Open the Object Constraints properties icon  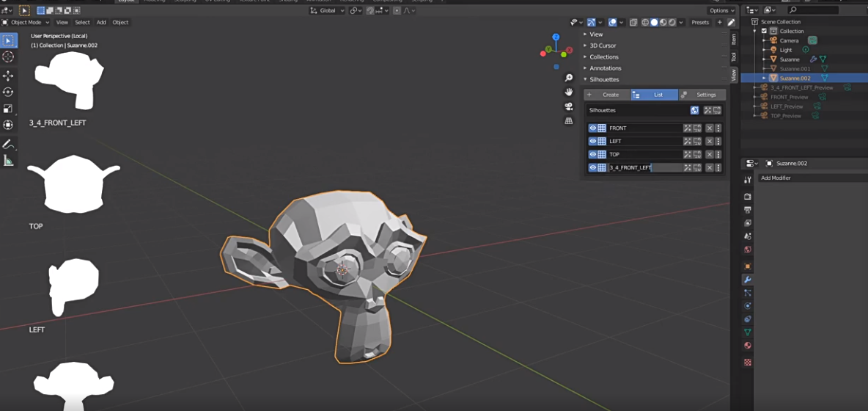coord(748,319)
